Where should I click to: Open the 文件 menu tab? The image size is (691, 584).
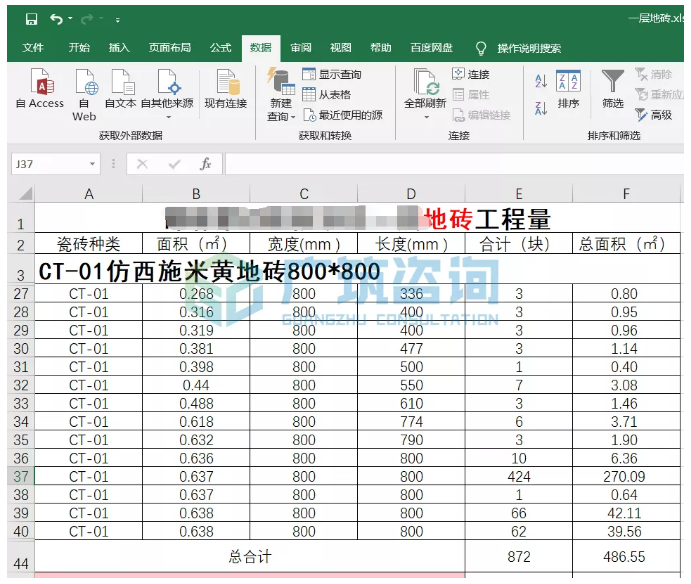(33, 48)
